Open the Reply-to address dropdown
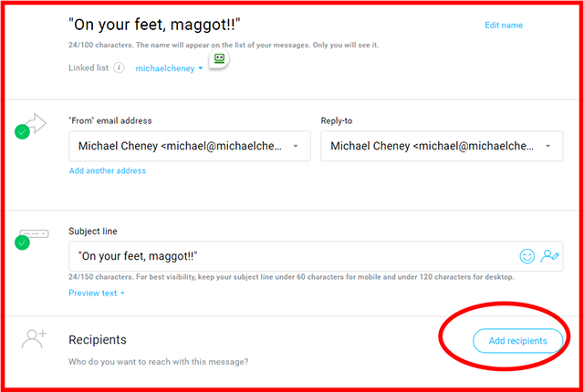Viewport: 584px width, 392px height. pos(442,146)
